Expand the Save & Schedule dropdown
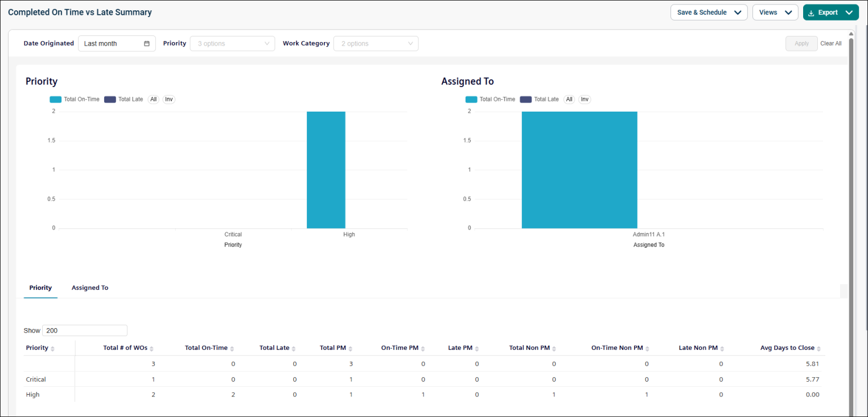868x417 pixels. [709, 13]
